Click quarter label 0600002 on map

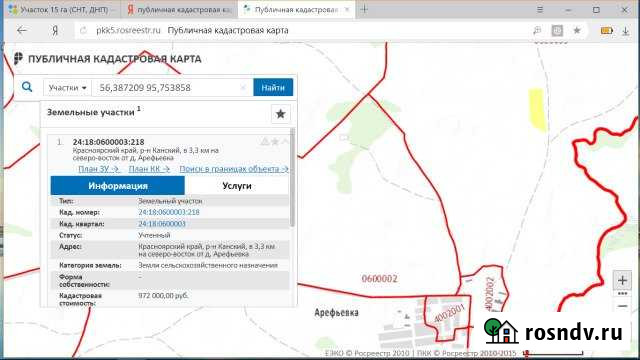point(380,279)
